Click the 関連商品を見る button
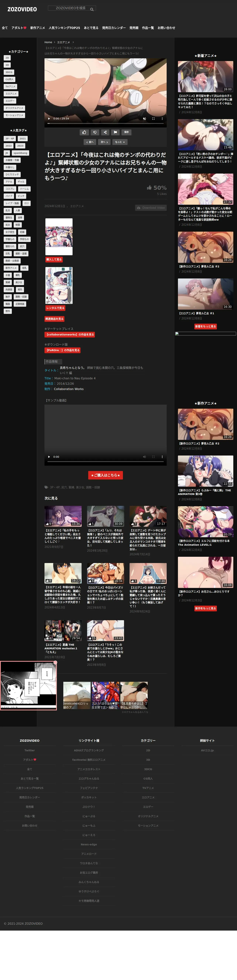The height and width of the screenshot is (980, 237). 54,319
